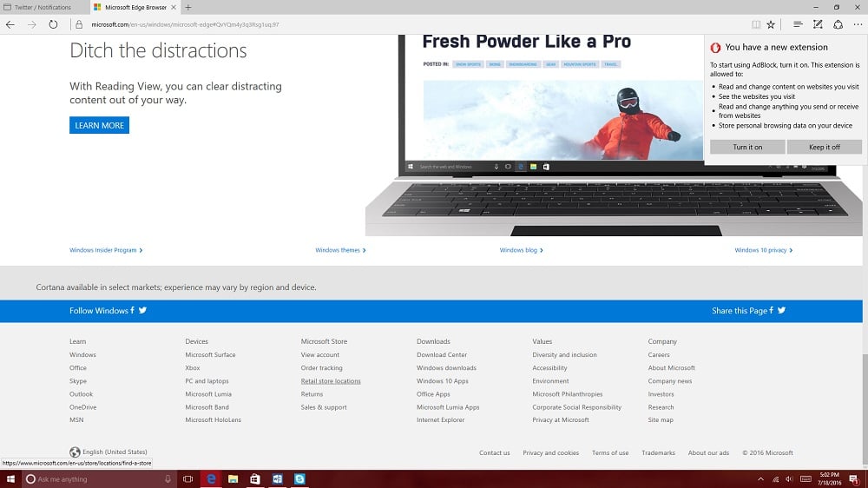Open the Contact us link
Screen dimensions: 868x488
[x=495, y=452]
